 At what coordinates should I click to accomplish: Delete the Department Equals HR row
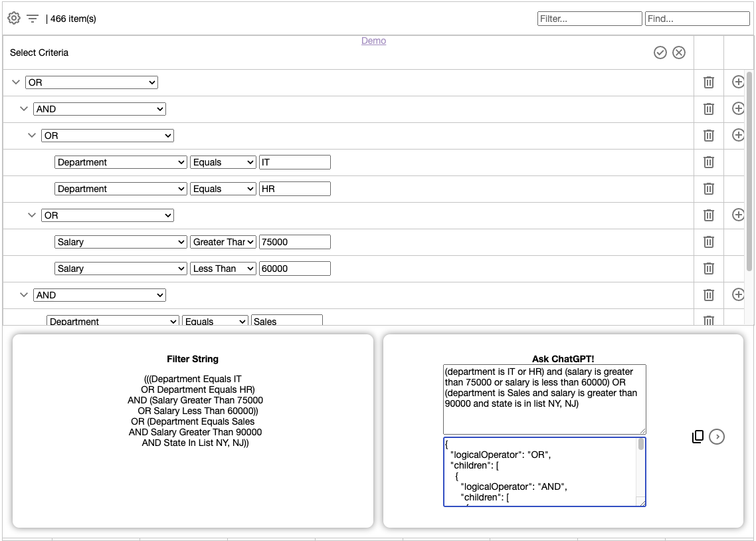coord(708,189)
